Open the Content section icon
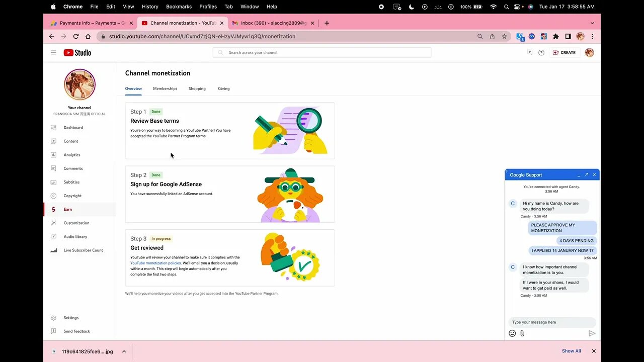Screen dimensions: 644x362 pyautogui.click(x=53, y=141)
